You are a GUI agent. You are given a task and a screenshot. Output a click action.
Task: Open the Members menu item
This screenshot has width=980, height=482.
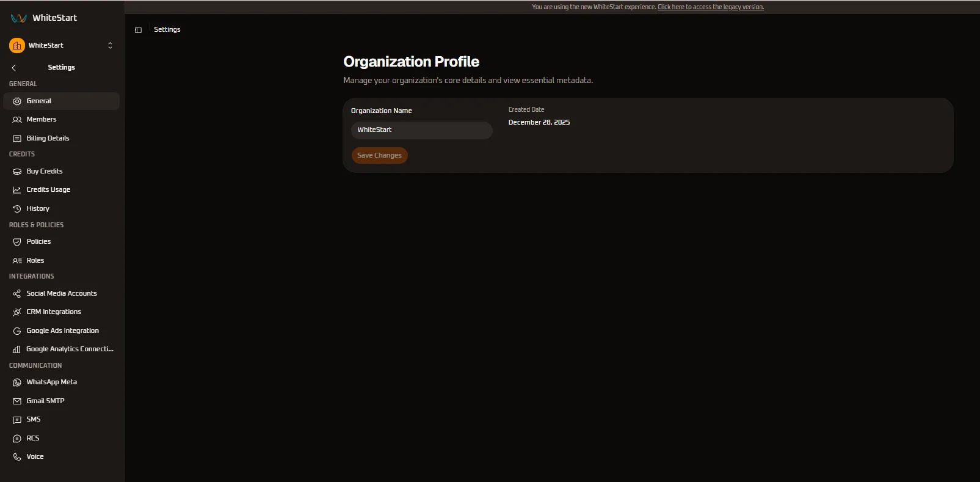[61, 119]
